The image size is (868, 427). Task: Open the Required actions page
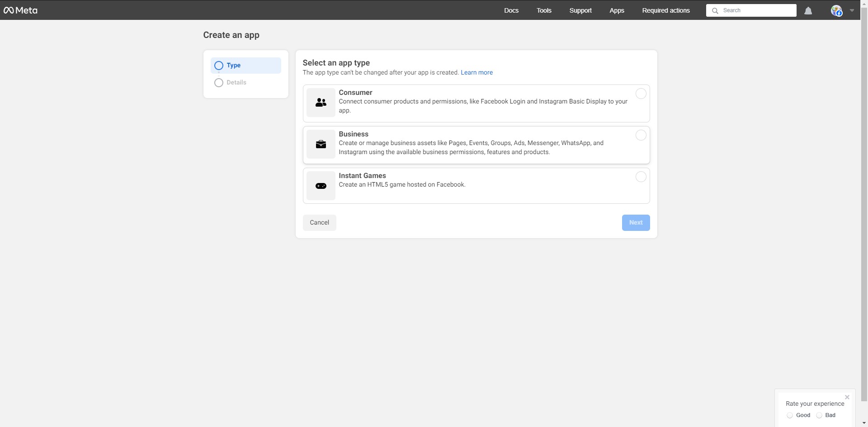tap(666, 10)
